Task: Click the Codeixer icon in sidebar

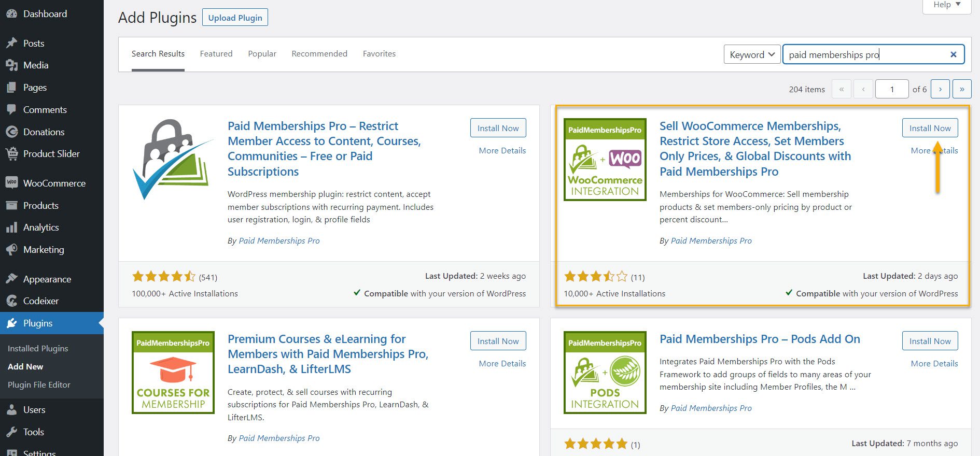Action: tap(11, 301)
